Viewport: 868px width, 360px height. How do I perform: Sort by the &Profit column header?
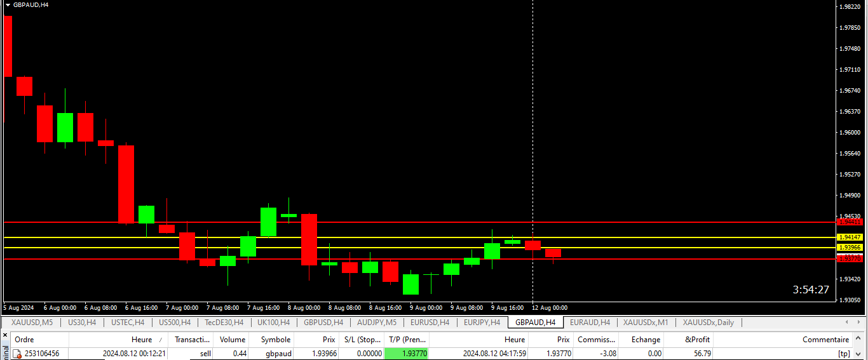point(697,340)
